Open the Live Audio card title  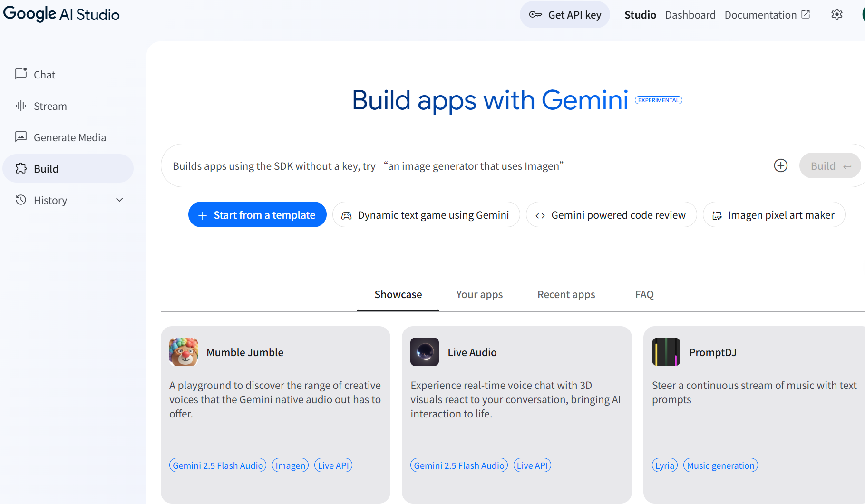click(472, 352)
